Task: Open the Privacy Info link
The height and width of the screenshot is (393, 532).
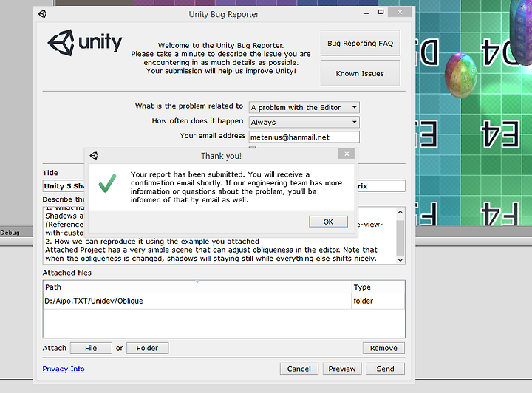Action: tap(64, 369)
